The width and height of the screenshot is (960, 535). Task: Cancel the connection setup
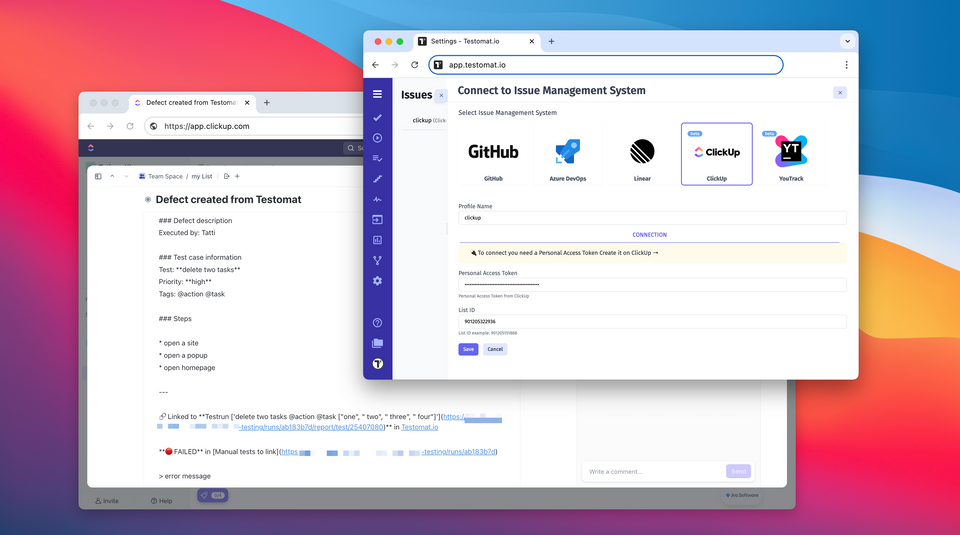click(x=495, y=349)
